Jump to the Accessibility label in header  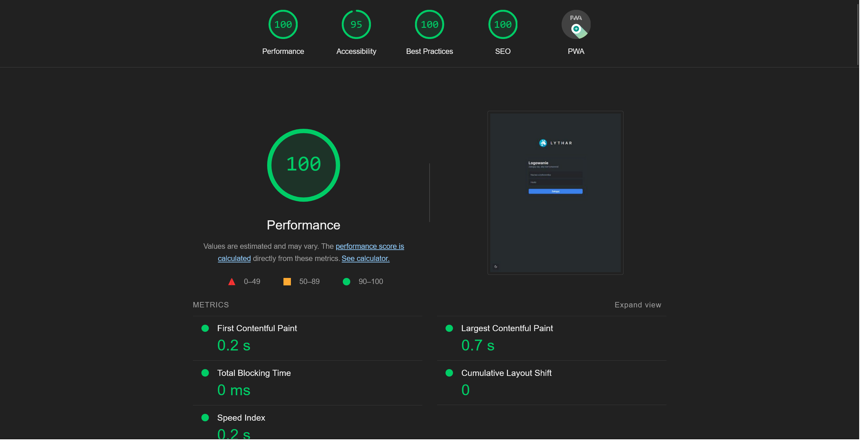tap(356, 51)
